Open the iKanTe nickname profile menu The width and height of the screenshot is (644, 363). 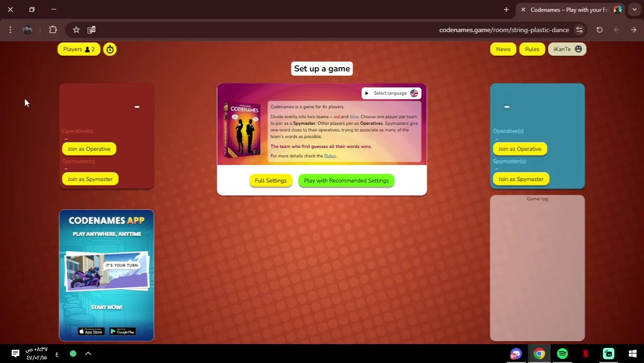(567, 49)
